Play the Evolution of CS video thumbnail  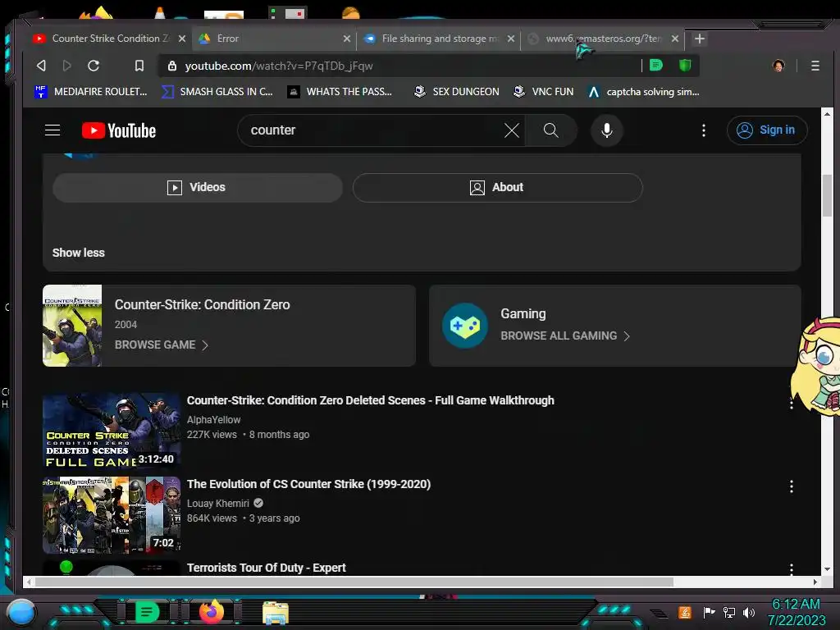point(112,515)
